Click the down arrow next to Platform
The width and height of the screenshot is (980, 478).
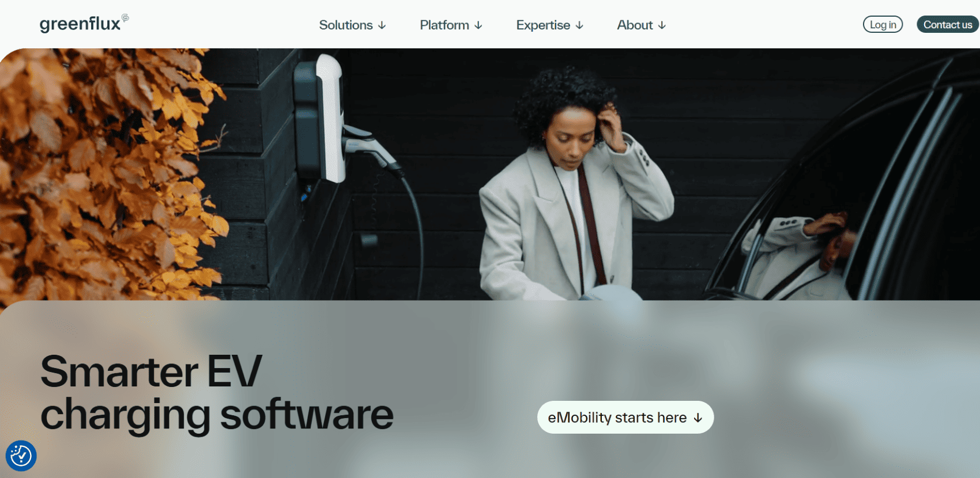pyautogui.click(x=478, y=25)
